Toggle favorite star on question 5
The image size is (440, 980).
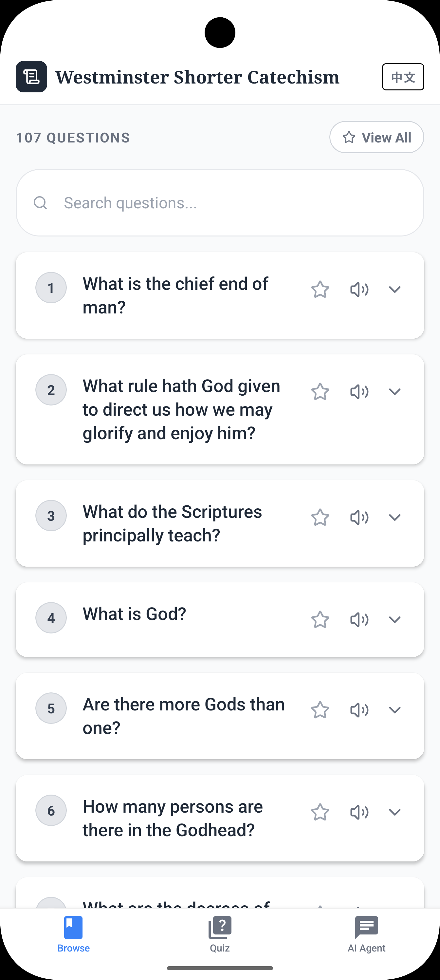click(x=320, y=710)
